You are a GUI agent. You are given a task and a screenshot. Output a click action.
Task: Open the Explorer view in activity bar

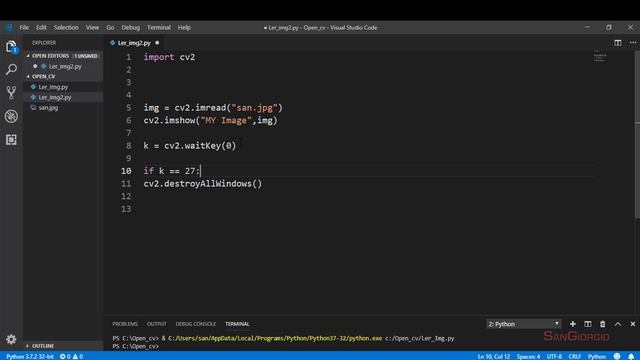pyautogui.click(x=11, y=47)
